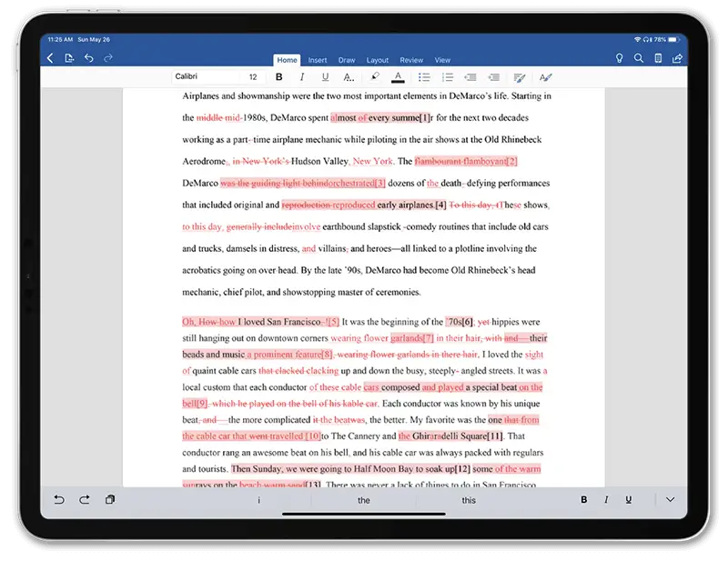Insert the suggested word "this"
The width and height of the screenshot is (728, 561).
[x=468, y=501]
